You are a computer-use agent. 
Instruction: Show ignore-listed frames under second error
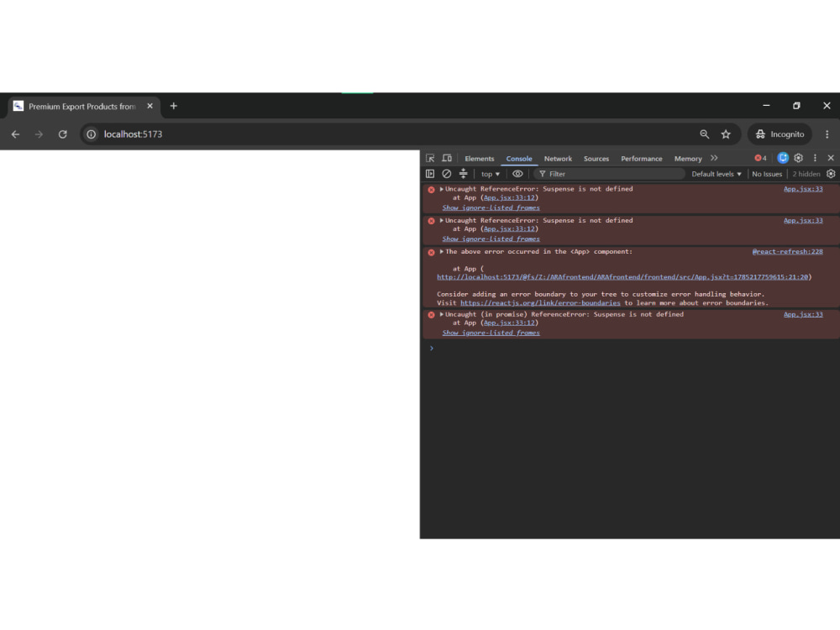(491, 239)
